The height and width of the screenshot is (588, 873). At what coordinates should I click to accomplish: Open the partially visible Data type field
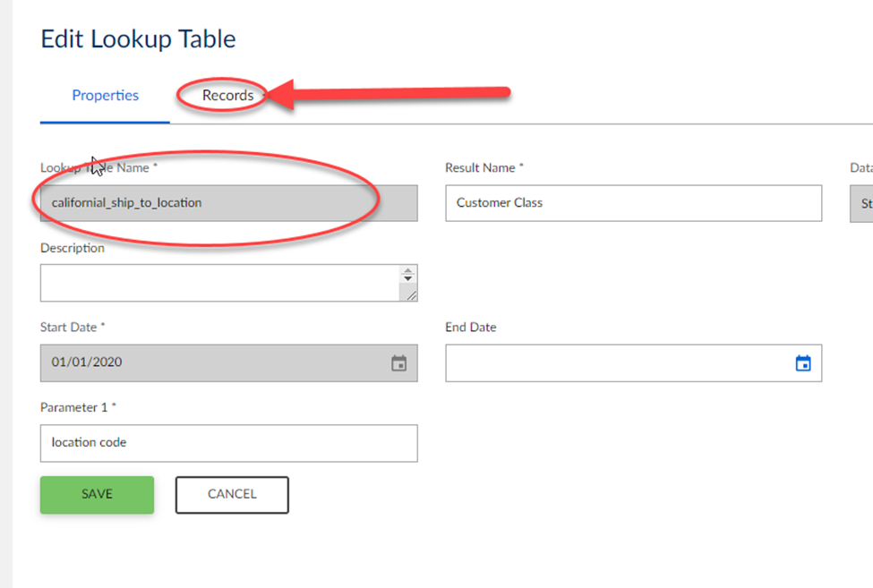tap(862, 203)
